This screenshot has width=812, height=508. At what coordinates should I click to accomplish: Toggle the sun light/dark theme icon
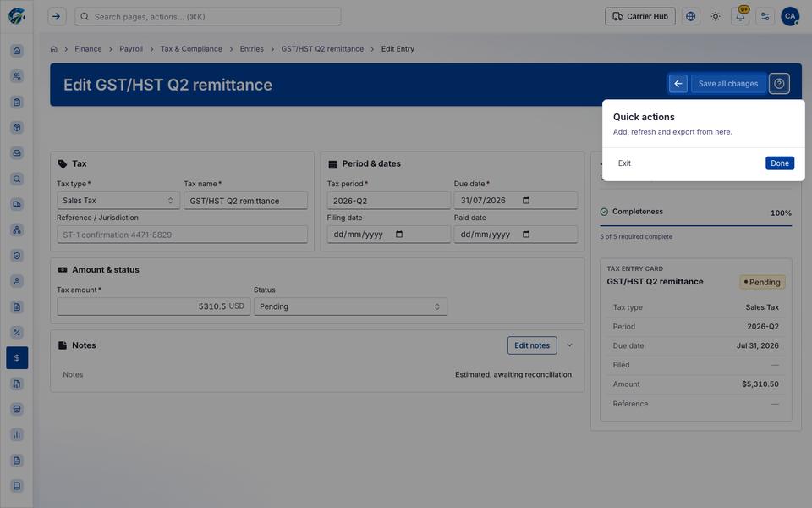click(x=716, y=17)
